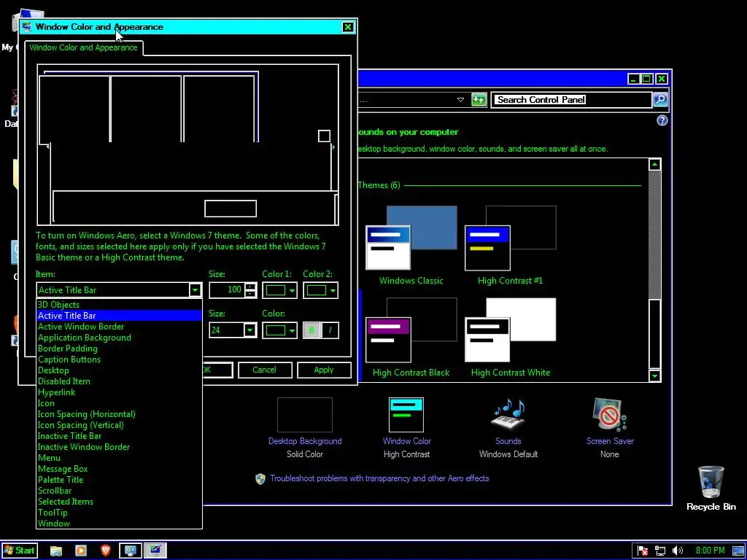Close the Window Color and Appearance dialog

(348, 27)
